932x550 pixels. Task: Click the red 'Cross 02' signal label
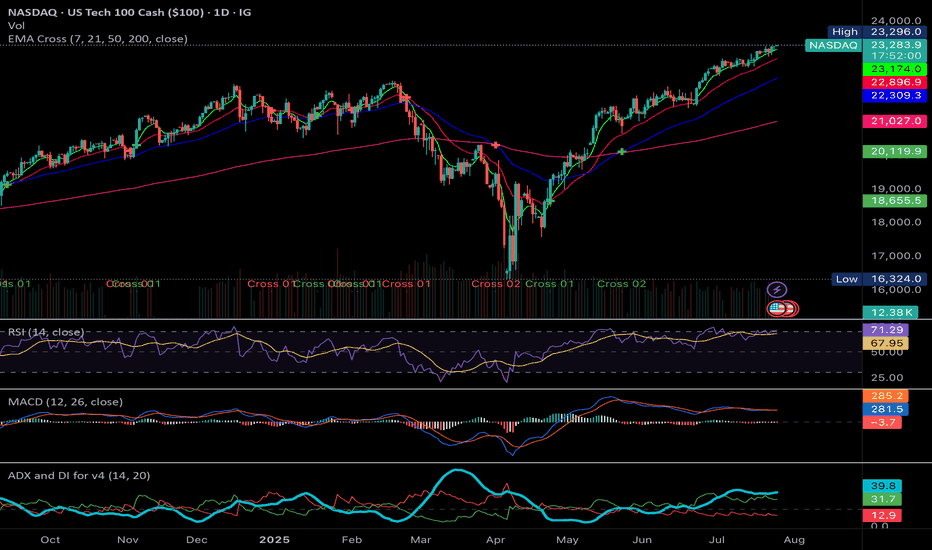coord(496,284)
